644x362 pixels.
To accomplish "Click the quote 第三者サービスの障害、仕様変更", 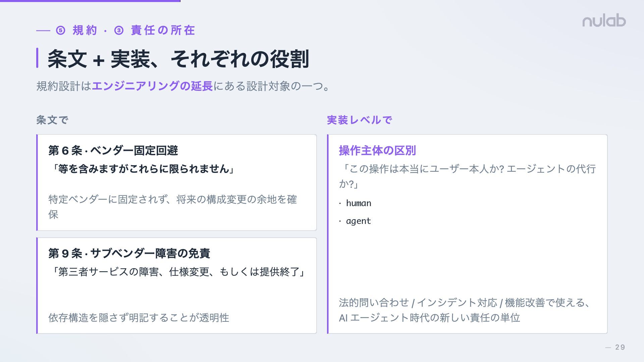I will [178, 271].
